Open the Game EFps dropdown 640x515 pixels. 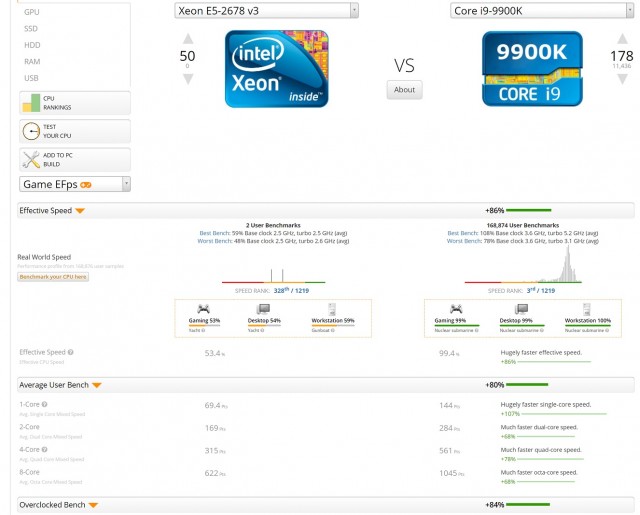coord(75,184)
